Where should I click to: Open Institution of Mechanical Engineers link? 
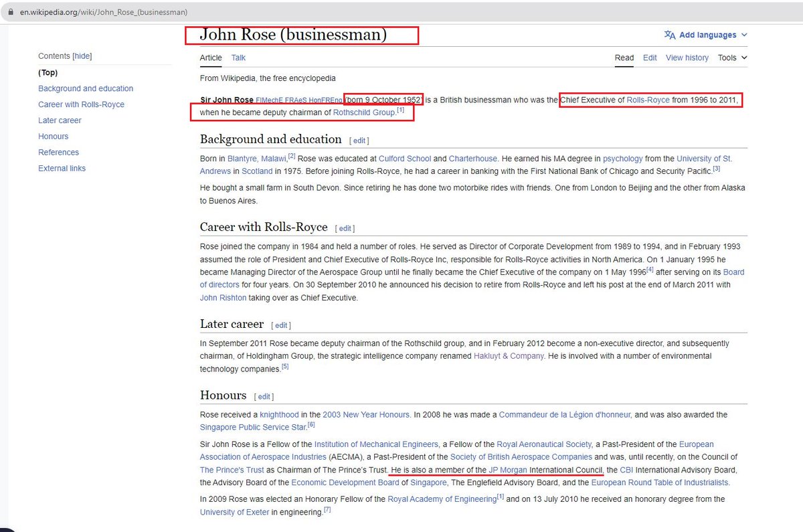pos(376,444)
